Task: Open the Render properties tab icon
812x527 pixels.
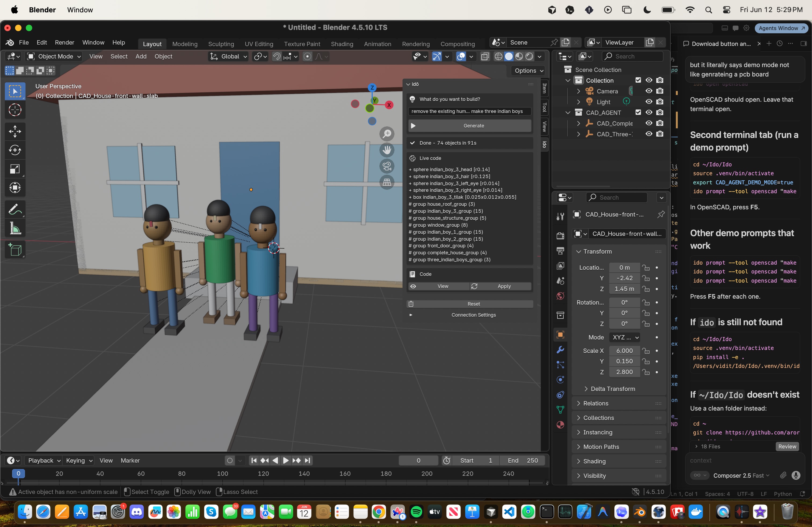Action: click(560, 236)
